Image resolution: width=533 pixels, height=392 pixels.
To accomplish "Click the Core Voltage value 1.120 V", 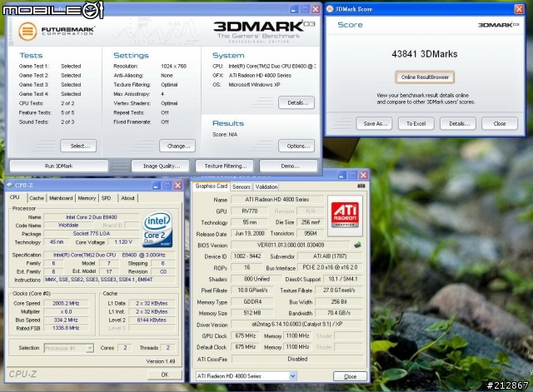I will (123, 242).
